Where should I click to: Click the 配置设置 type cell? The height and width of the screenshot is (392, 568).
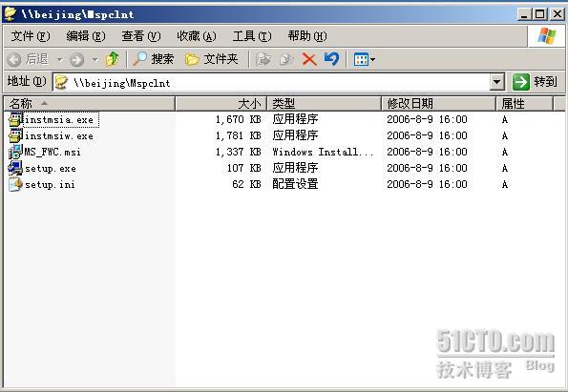click(x=295, y=184)
